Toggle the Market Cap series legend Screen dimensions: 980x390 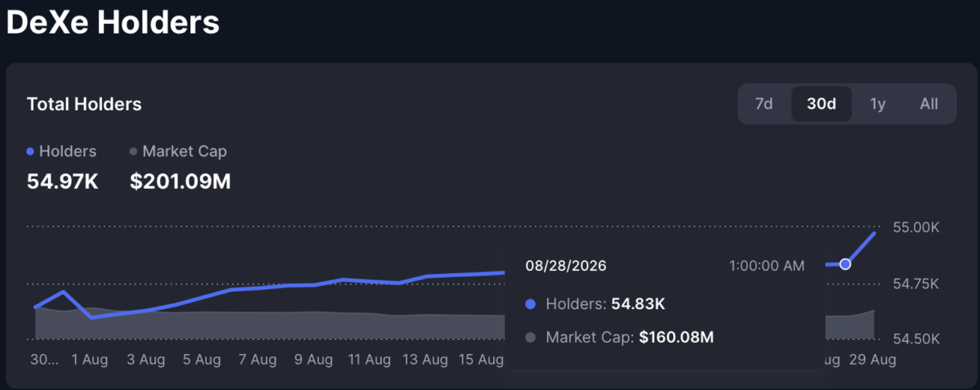tap(178, 151)
